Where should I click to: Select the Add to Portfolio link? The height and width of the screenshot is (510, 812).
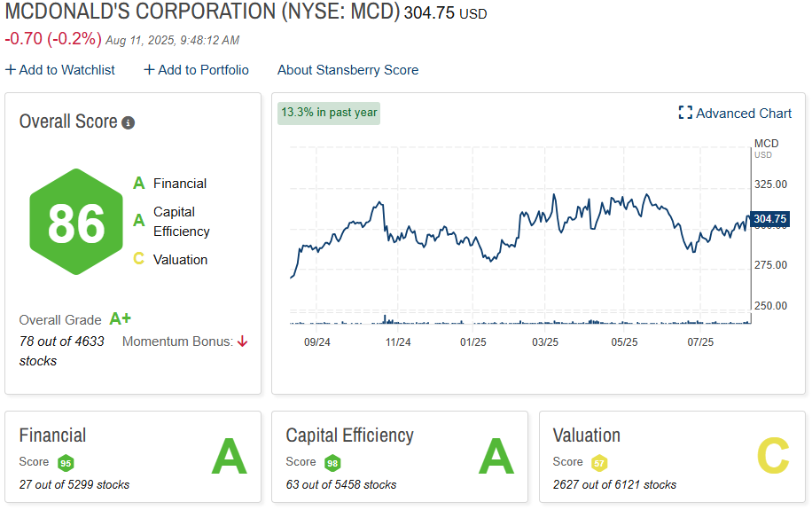click(203, 70)
